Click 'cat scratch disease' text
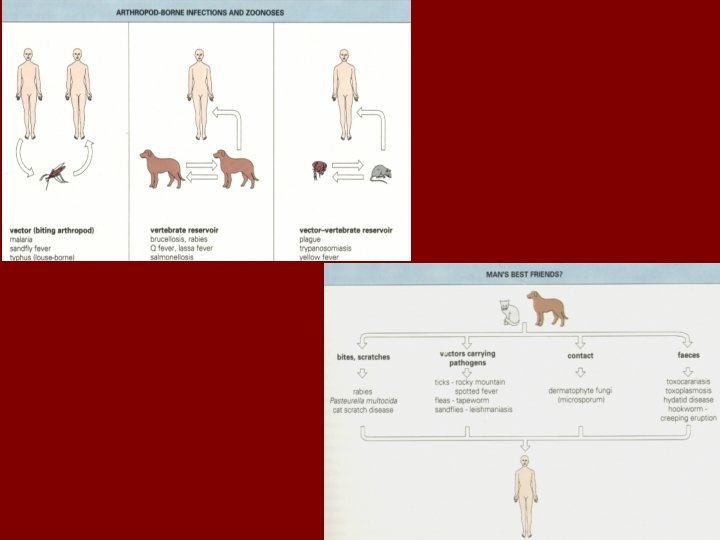Screen dimensions: 720x540 pos(363,410)
